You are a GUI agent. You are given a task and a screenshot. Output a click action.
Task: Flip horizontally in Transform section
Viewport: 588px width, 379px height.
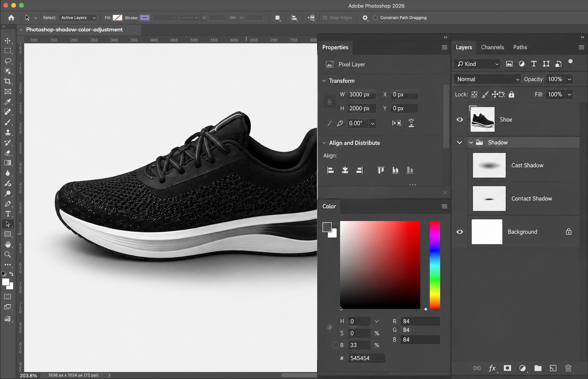pyautogui.click(x=396, y=123)
